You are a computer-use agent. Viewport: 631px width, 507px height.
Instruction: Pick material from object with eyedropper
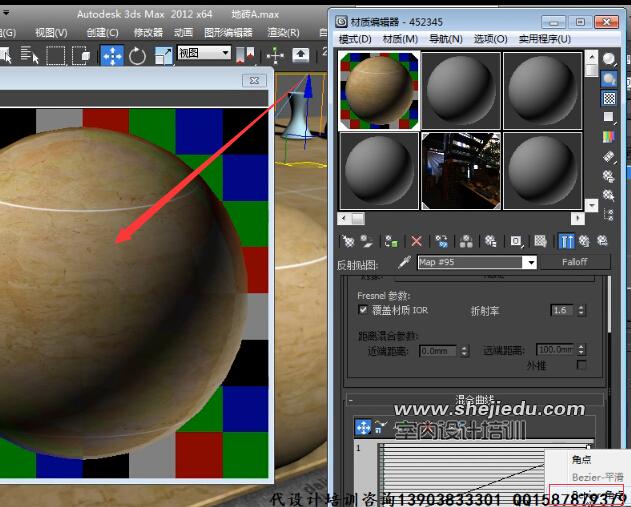point(404,263)
